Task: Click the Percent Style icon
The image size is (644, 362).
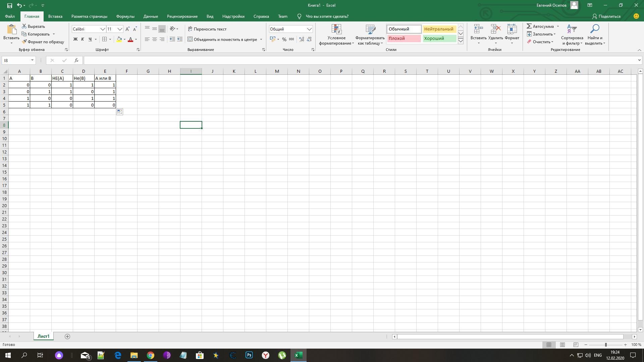Action: 284,39
